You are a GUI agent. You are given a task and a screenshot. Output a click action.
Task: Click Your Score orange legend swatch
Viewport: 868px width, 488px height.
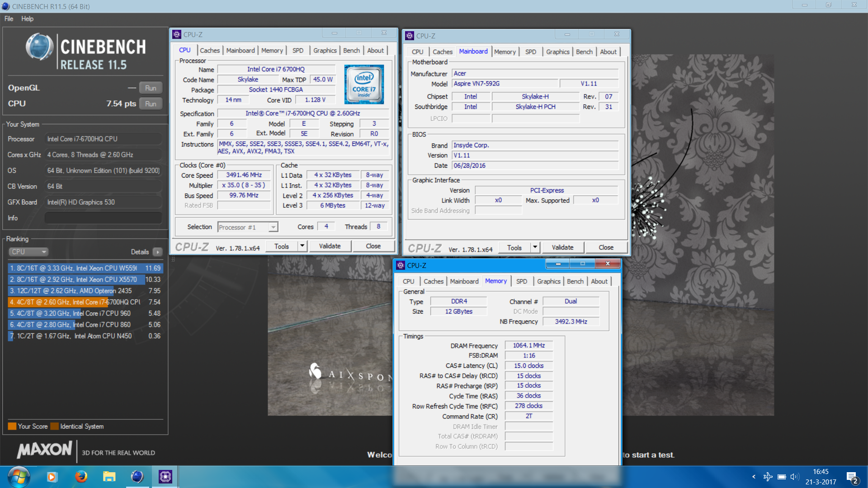click(x=12, y=426)
